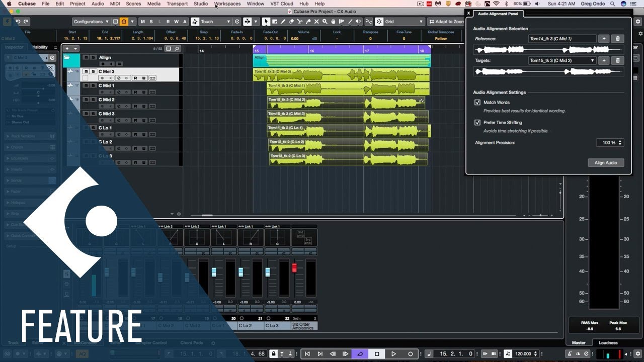This screenshot has width=644, height=362.
Task: Open Adapt to Zoom grid dropdown
Action: tap(447, 22)
